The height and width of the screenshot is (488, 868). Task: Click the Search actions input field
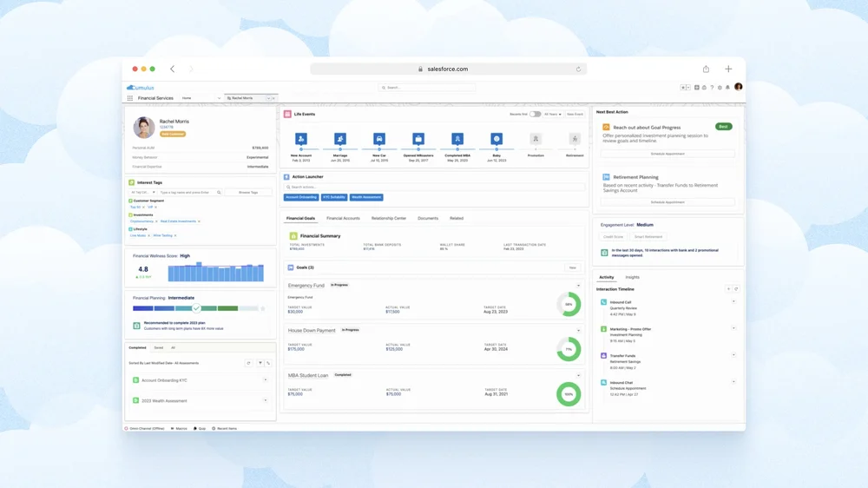click(434, 187)
